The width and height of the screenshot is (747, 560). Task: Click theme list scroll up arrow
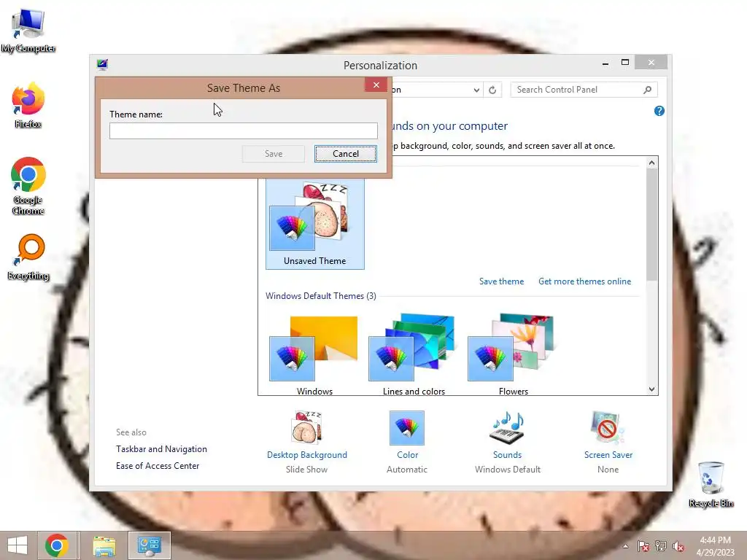pos(651,163)
